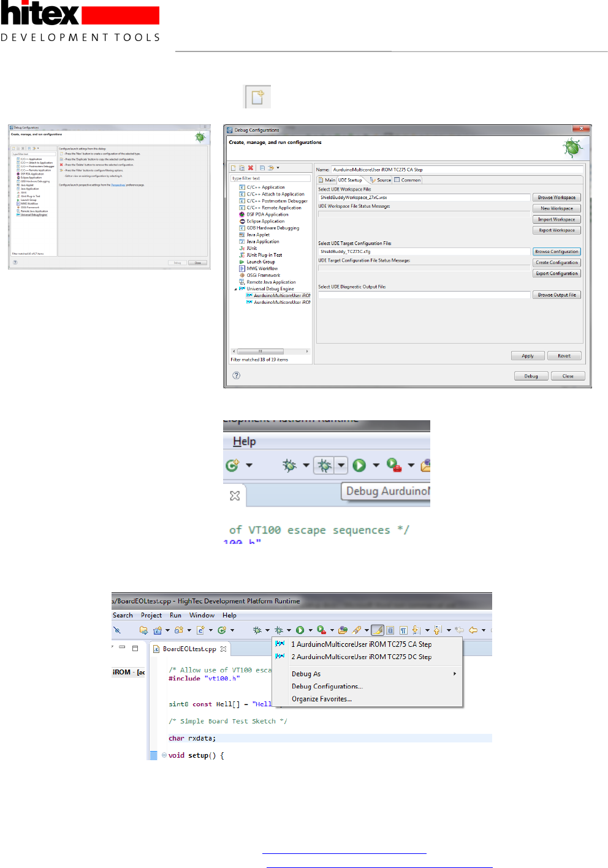Switch to the Source tab

tap(380, 180)
